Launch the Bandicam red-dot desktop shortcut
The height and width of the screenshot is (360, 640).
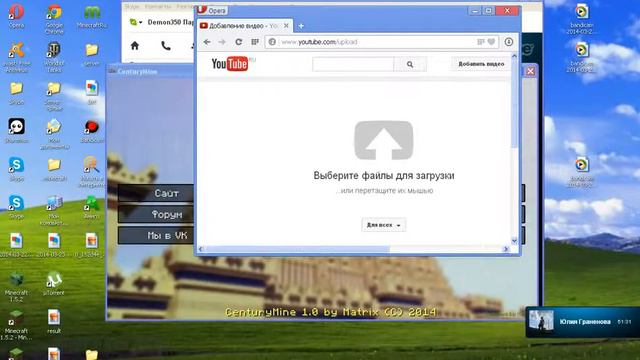(x=92, y=131)
